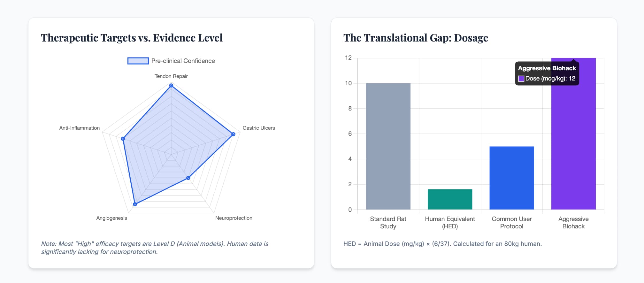Click the Neuroprotection axis label
The height and width of the screenshot is (283, 644).
pos(234,218)
